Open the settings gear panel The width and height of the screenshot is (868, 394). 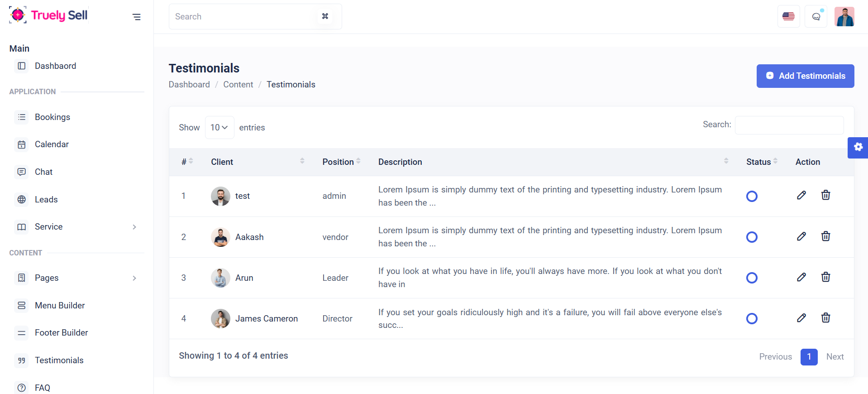tap(858, 147)
